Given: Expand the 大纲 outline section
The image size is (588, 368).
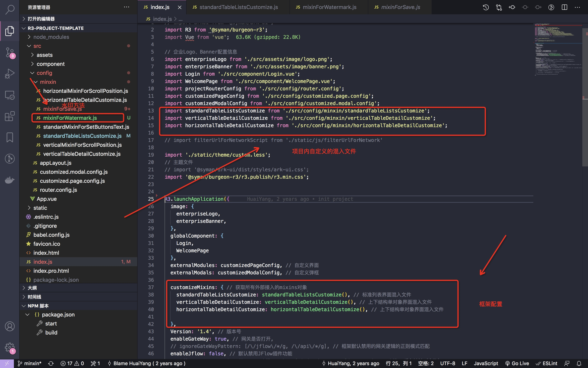Looking at the screenshot, I should pyautogui.click(x=78, y=288).
